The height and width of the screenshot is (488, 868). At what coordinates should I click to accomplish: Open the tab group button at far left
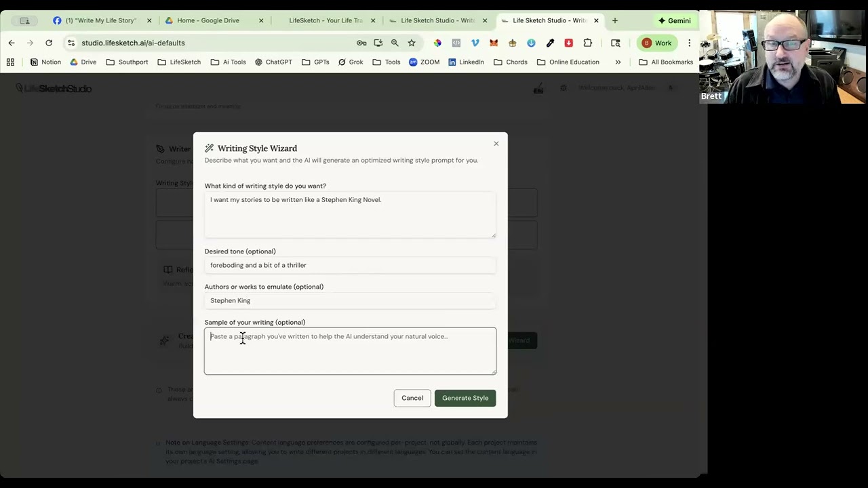click(25, 20)
